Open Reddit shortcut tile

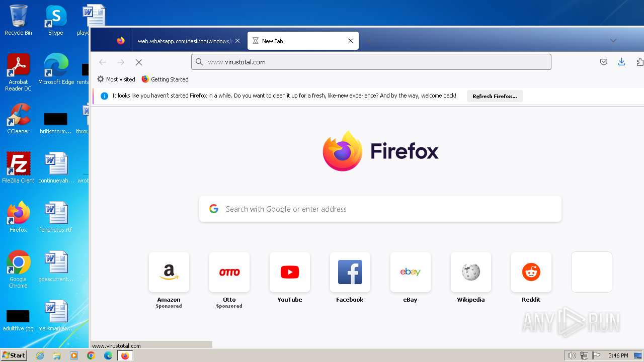[x=531, y=272]
